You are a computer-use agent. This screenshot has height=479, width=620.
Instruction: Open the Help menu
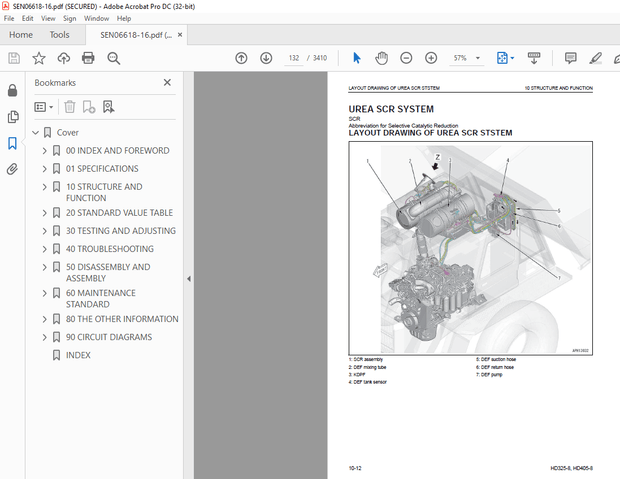tap(123, 18)
